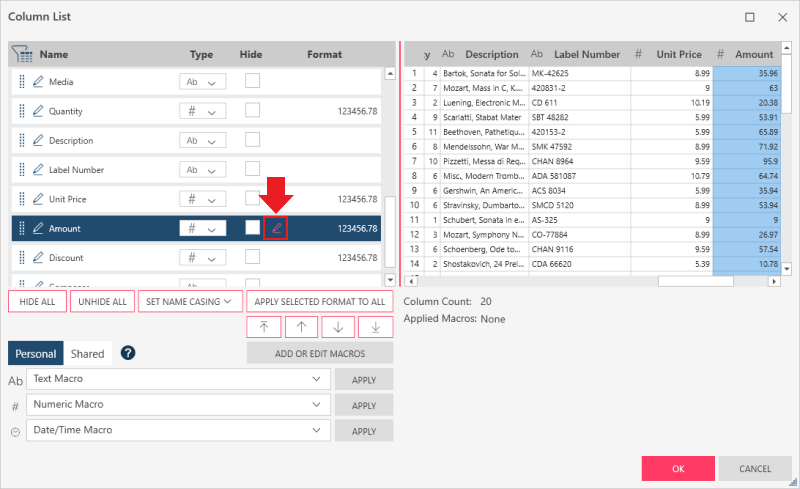
Task: Open the Type dropdown for Media
Action: [203, 82]
